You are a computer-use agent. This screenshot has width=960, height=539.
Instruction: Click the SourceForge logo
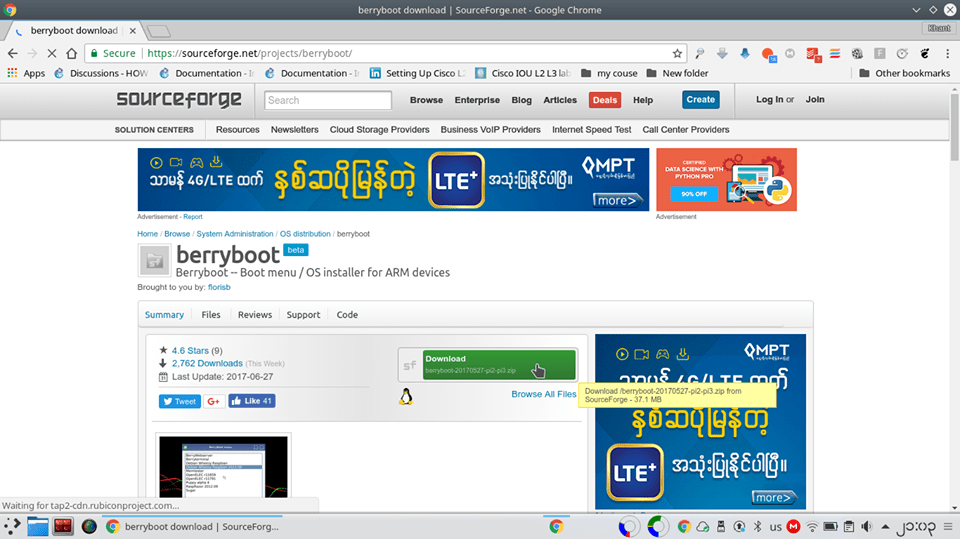click(x=179, y=99)
